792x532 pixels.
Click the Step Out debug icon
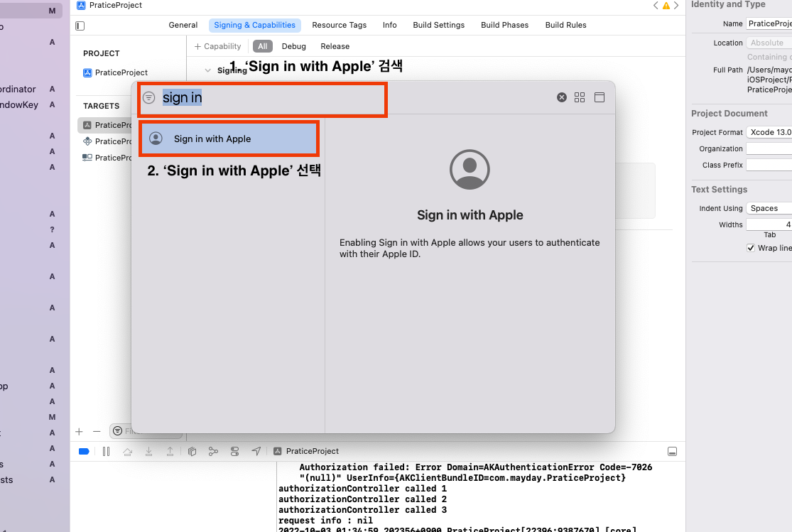point(170,452)
